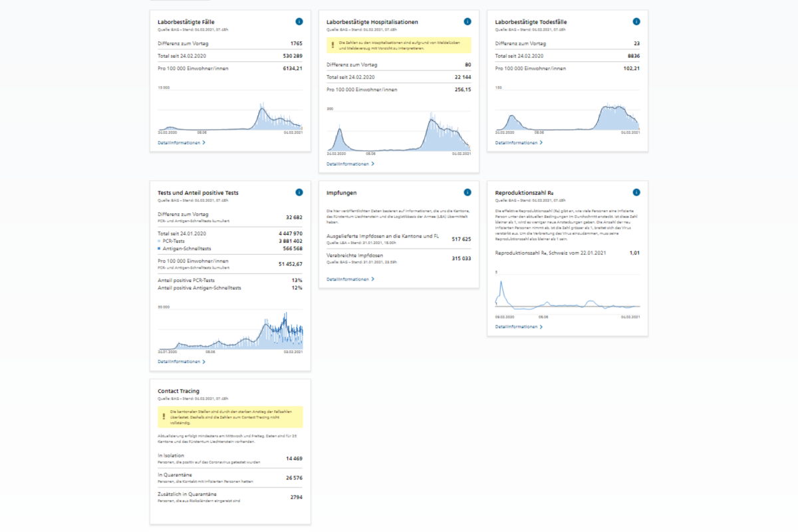Click warning icon in the Hospitalisationen notice

(x=332, y=45)
